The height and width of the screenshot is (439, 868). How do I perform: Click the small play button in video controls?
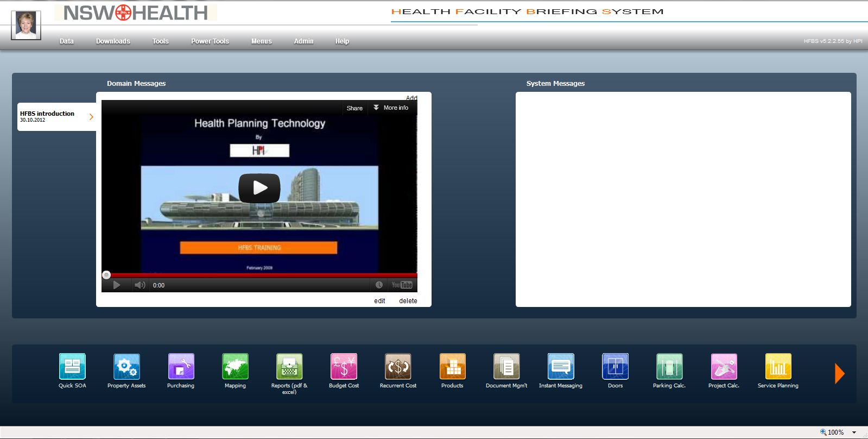tap(116, 285)
